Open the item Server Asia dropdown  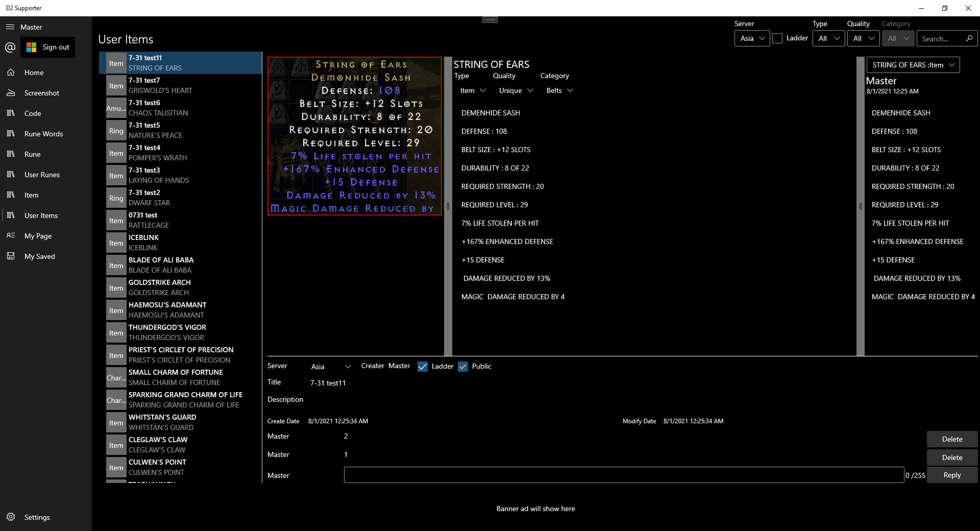click(x=331, y=367)
